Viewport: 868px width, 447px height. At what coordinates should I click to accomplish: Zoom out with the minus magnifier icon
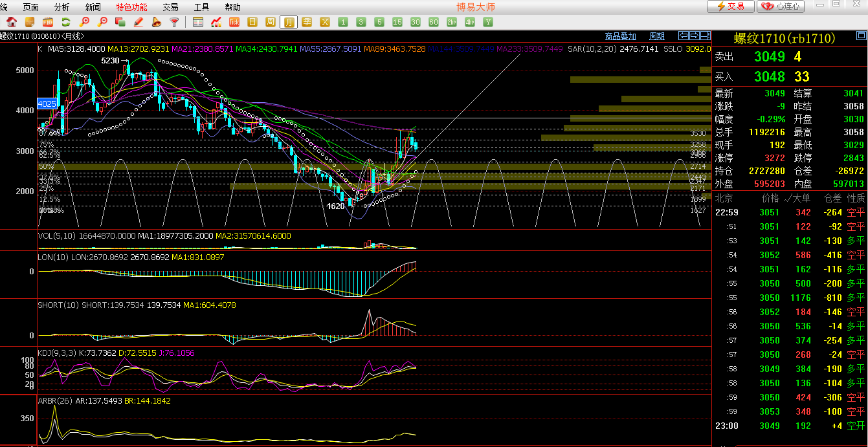[102, 22]
